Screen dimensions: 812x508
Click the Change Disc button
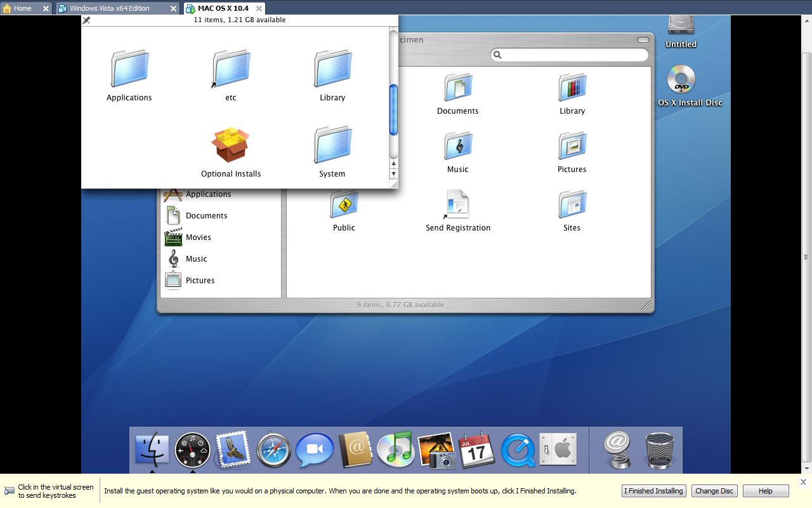coord(714,491)
